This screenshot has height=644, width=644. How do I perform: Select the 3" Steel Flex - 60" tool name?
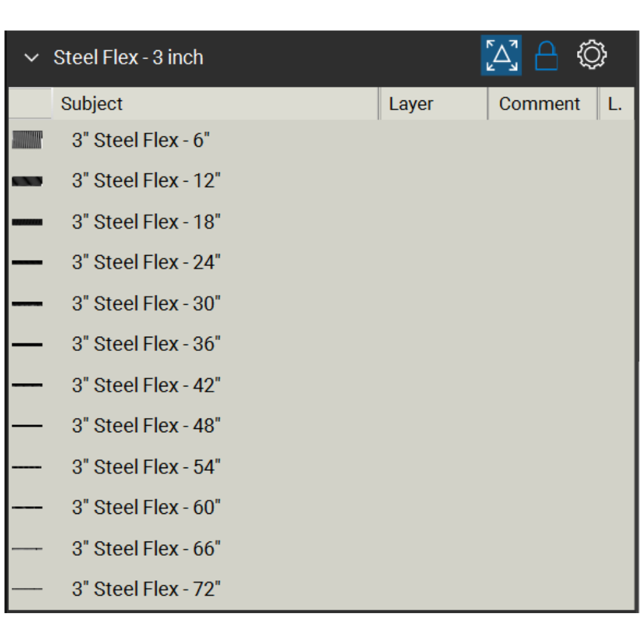point(146,507)
